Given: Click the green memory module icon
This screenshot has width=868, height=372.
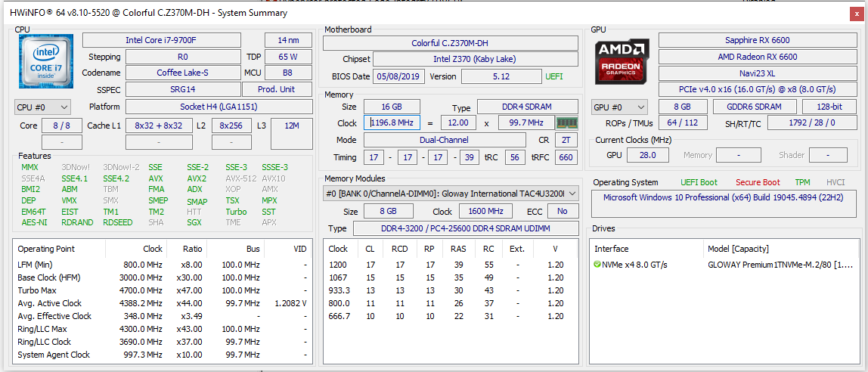Looking at the screenshot, I should (x=566, y=123).
